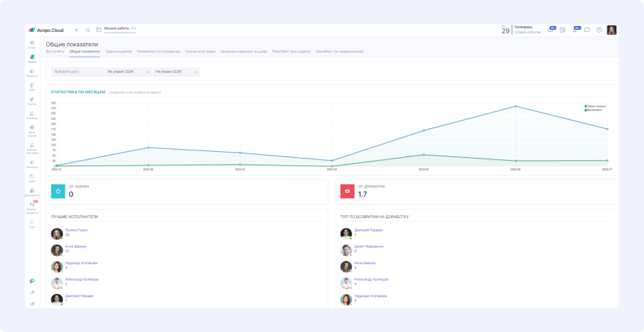644x332 pixels.
Task: Click the plus icon in the top bar
Action: tap(76, 30)
